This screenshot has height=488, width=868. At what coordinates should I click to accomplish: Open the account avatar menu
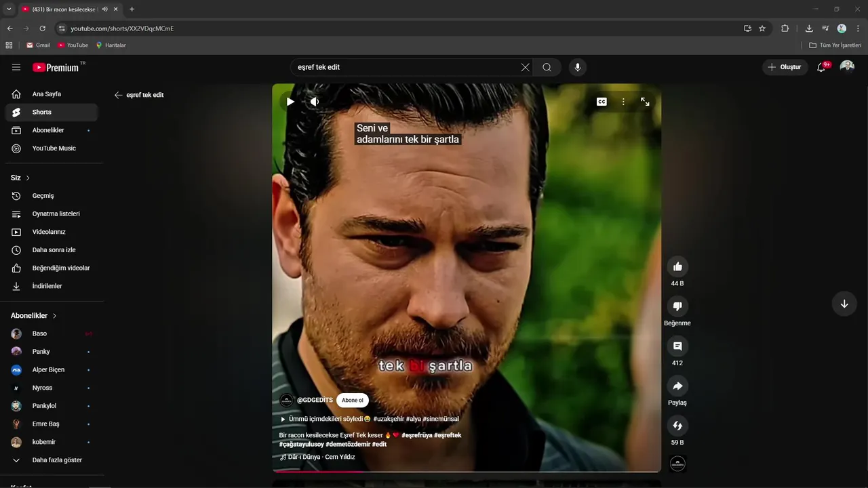tap(847, 66)
